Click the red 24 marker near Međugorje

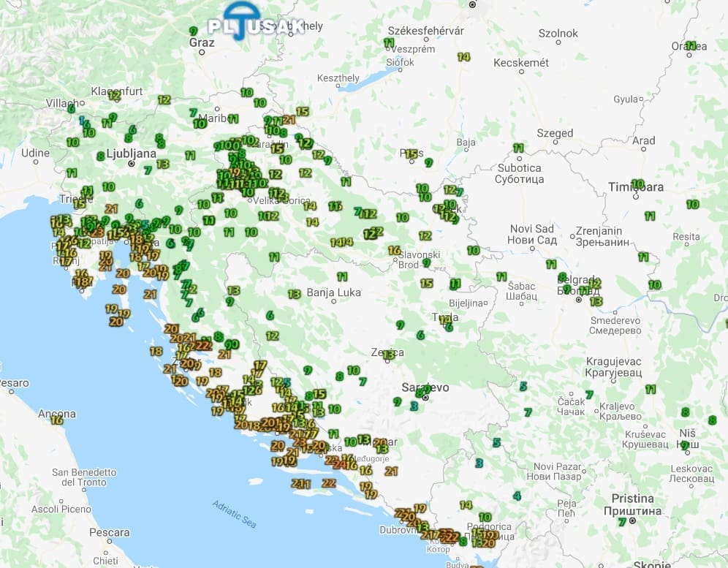pos(339,463)
